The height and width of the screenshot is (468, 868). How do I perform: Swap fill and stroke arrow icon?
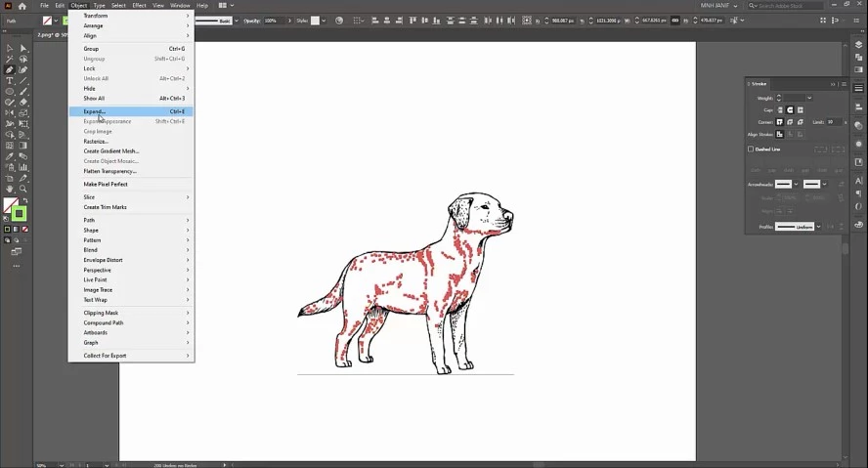coord(24,201)
